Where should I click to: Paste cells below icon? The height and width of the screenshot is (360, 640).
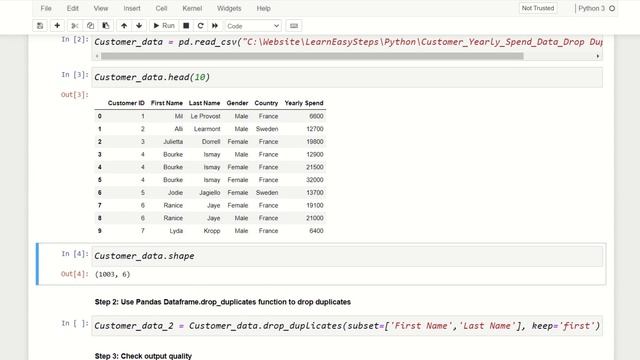pos(106,26)
